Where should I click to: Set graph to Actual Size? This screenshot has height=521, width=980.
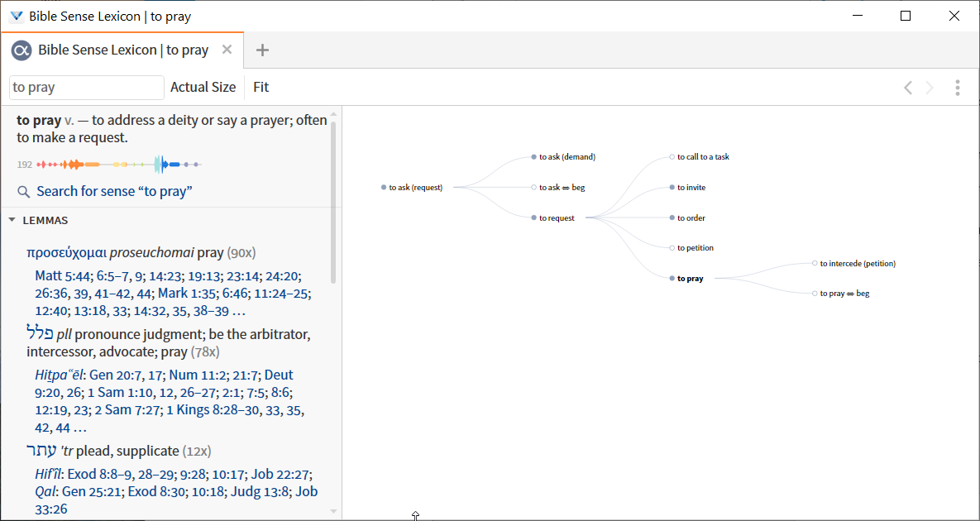point(203,88)
